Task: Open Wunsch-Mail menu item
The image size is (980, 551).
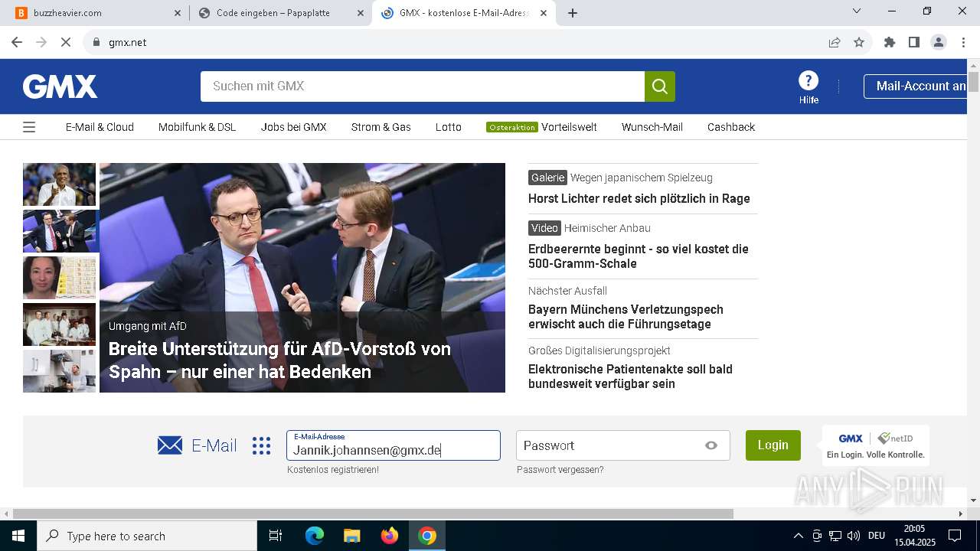Action: coord(652,127)
